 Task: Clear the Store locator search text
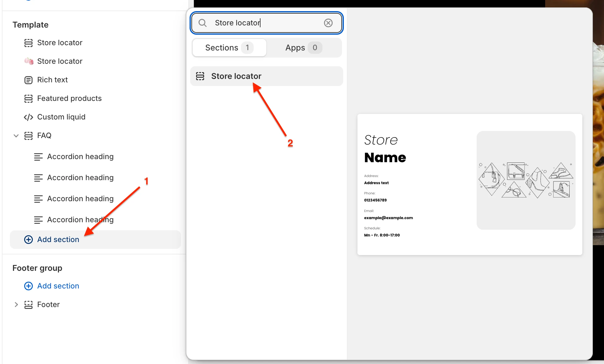[328, 23]
